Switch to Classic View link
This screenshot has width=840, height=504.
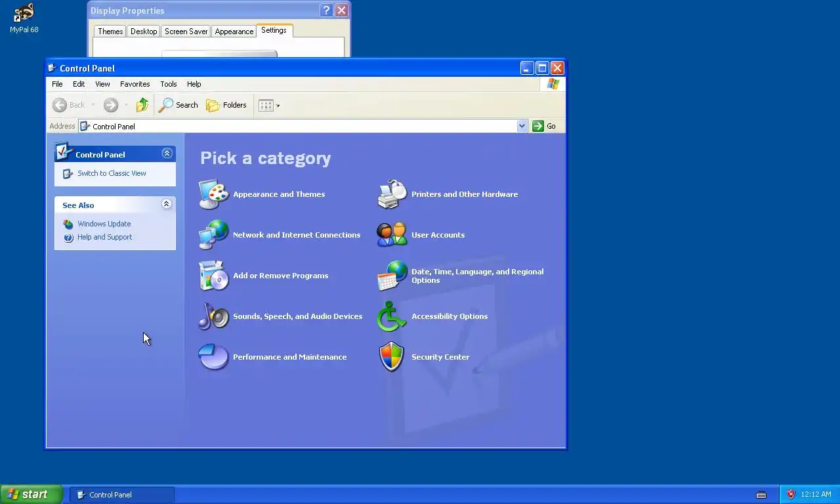(112, 173)
